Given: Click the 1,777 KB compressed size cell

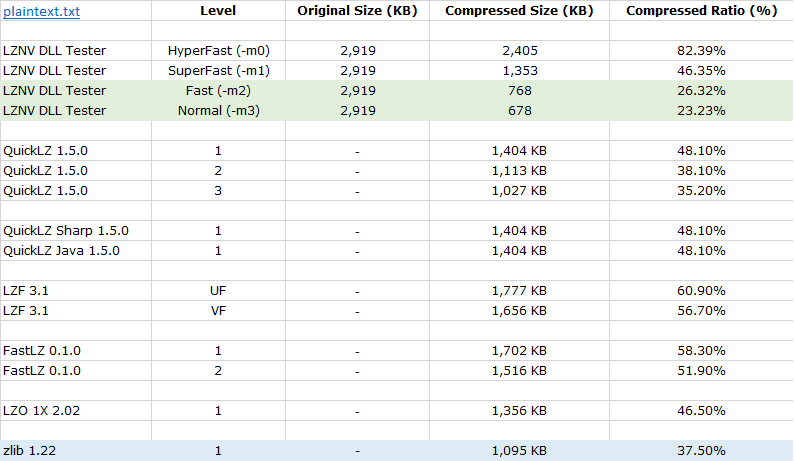Looking at the screenshot, I should click(519, 291).
